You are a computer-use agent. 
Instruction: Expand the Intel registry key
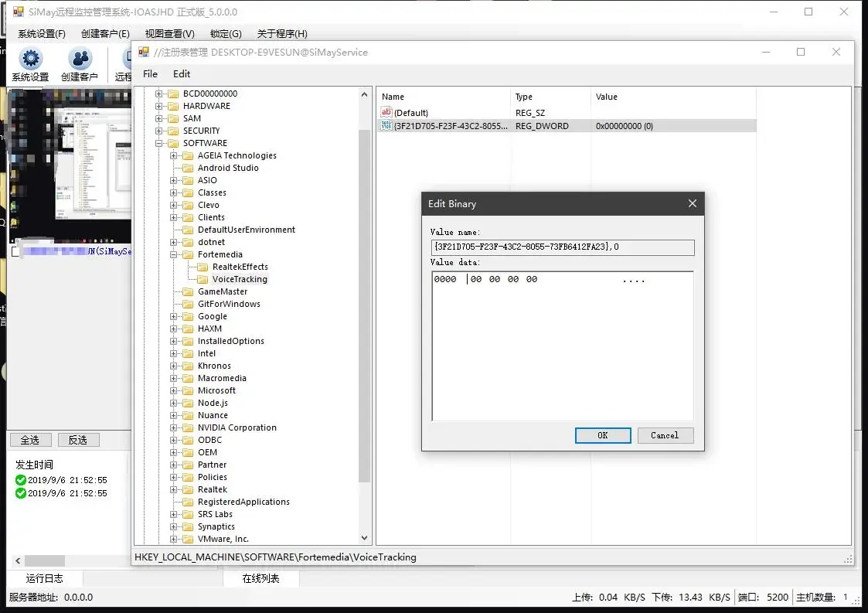pyautogui.click(x=175, y=353)
